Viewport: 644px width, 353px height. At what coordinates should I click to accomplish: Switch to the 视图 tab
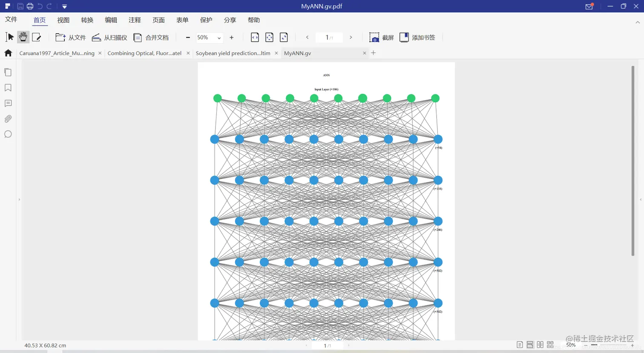[63, 20]
